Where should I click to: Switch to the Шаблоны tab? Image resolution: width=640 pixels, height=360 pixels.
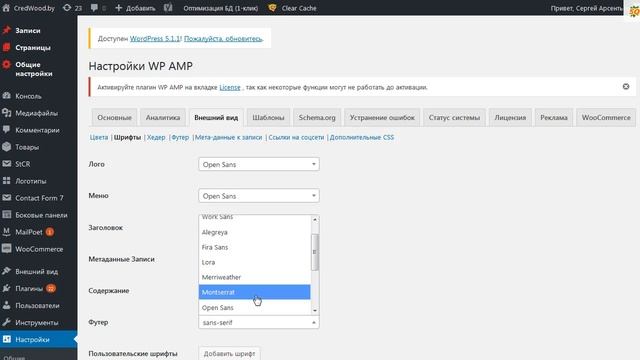268,118
